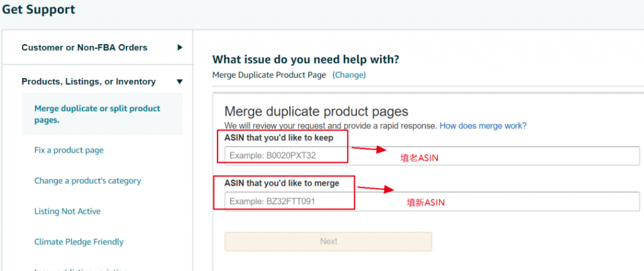This screenshot has height=271, width=644.
Task: Select Products, Listings, or Inventory heading
Action: 89,82
